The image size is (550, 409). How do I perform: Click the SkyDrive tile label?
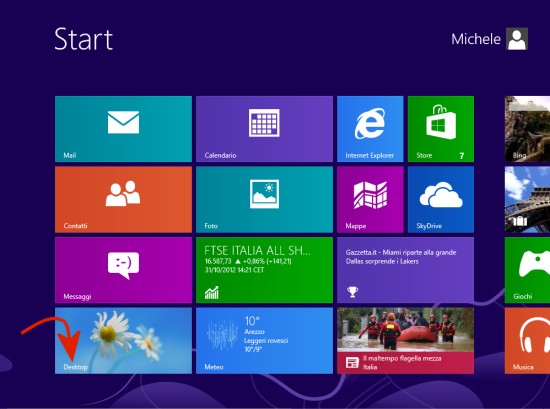pyautogui.click(x=429, y=226)
